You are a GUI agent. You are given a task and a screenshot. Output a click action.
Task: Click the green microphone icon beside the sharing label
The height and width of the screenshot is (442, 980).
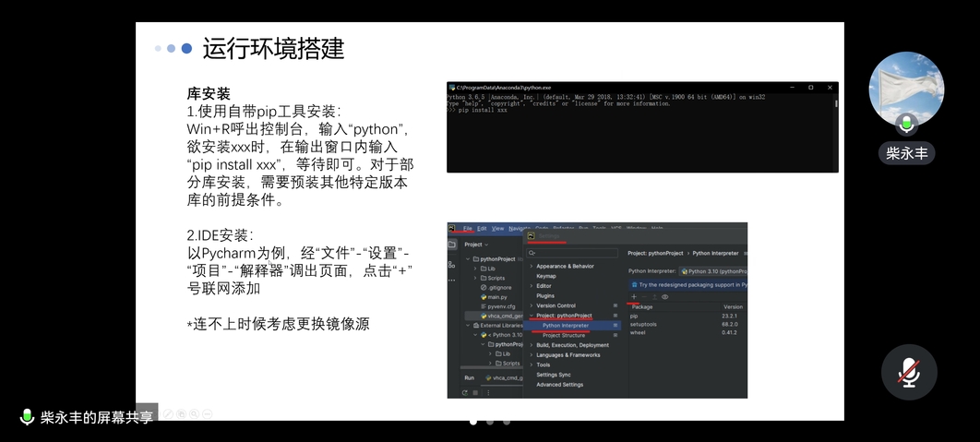click(x=27, y=417)
